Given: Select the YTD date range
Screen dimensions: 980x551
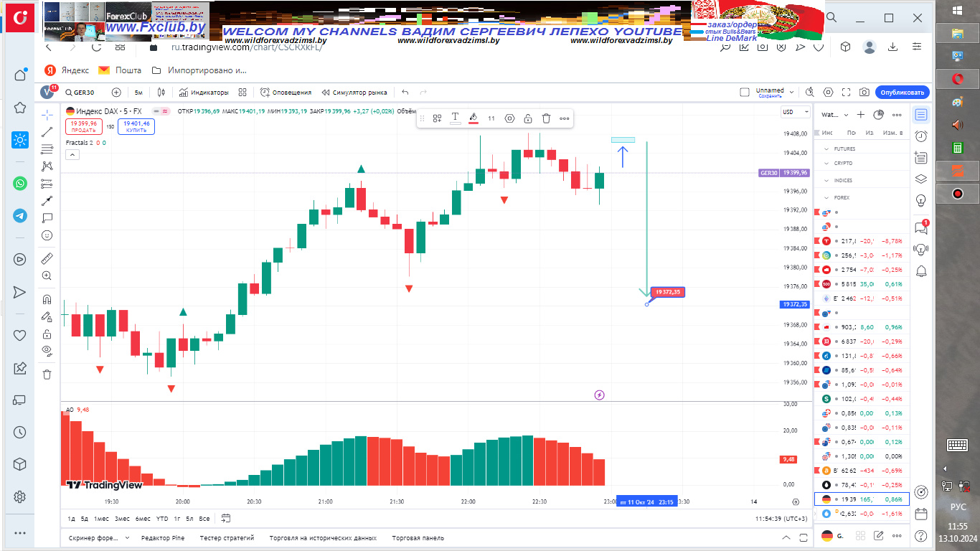Looking at the screenshot, I should point(162,518).
